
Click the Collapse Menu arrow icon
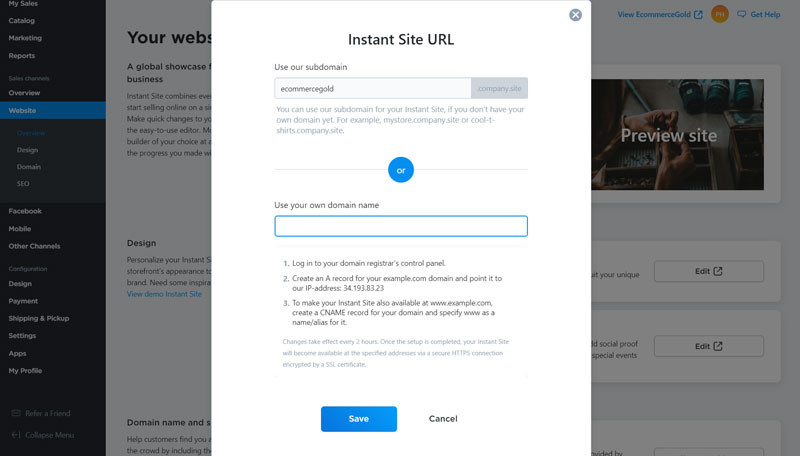click(16, 435)
